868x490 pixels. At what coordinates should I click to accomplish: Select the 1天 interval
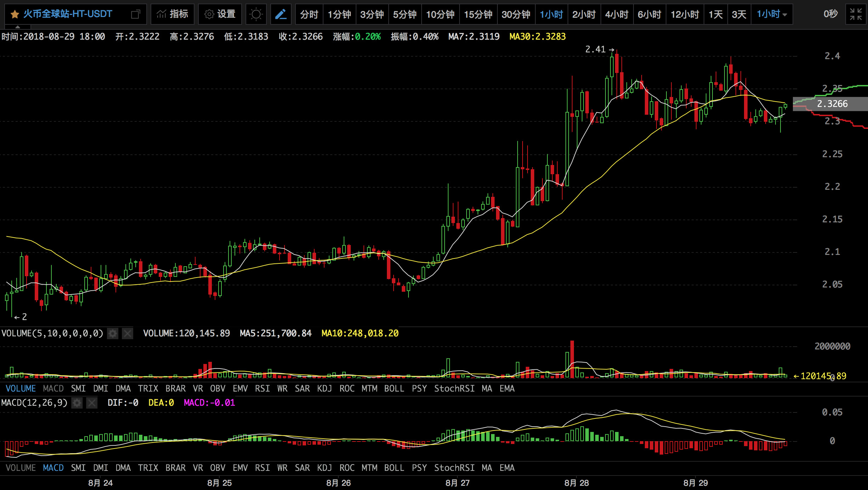coord(715,14)
